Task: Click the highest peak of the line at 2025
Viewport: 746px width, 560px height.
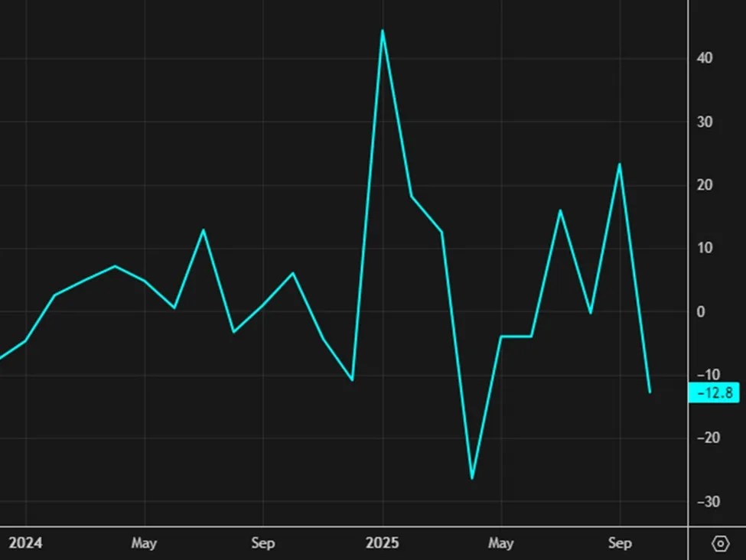Action: (382, 31)
